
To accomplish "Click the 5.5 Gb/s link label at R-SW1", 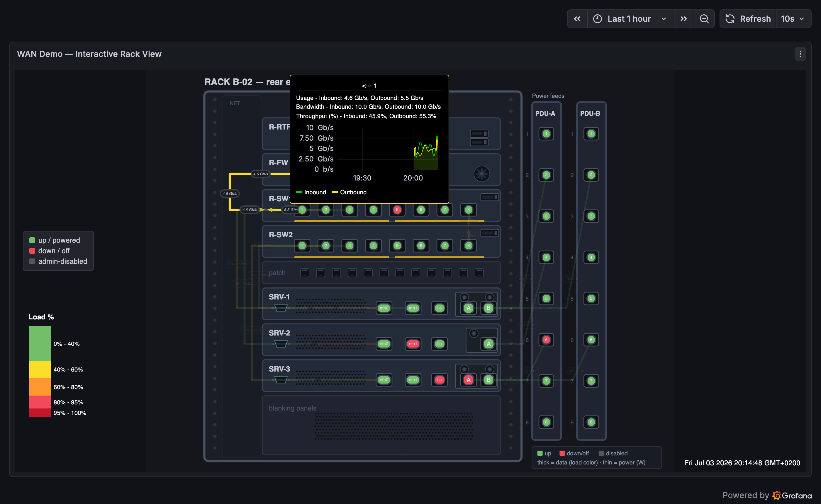I will click(x=291, y=210).
